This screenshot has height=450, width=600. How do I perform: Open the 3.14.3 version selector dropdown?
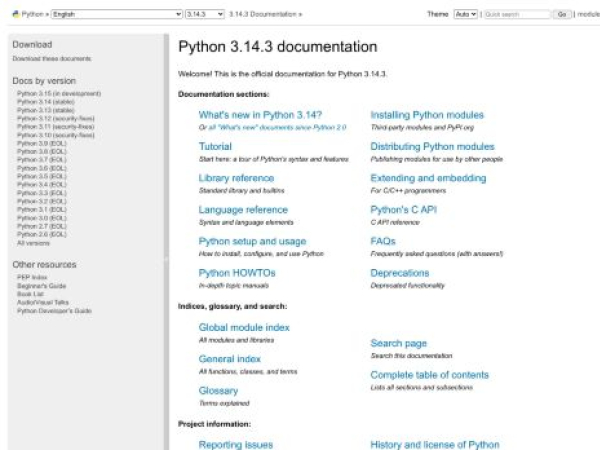(205, 14)
